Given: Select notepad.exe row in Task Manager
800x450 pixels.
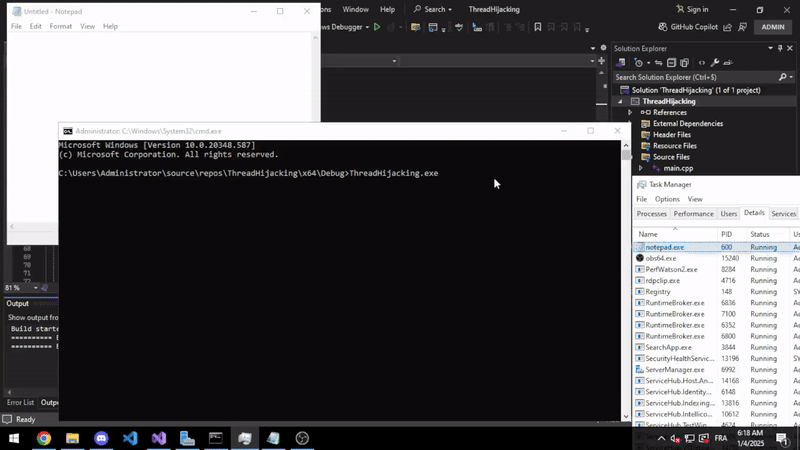Looking at the screenshot, I should coord(716,247).
